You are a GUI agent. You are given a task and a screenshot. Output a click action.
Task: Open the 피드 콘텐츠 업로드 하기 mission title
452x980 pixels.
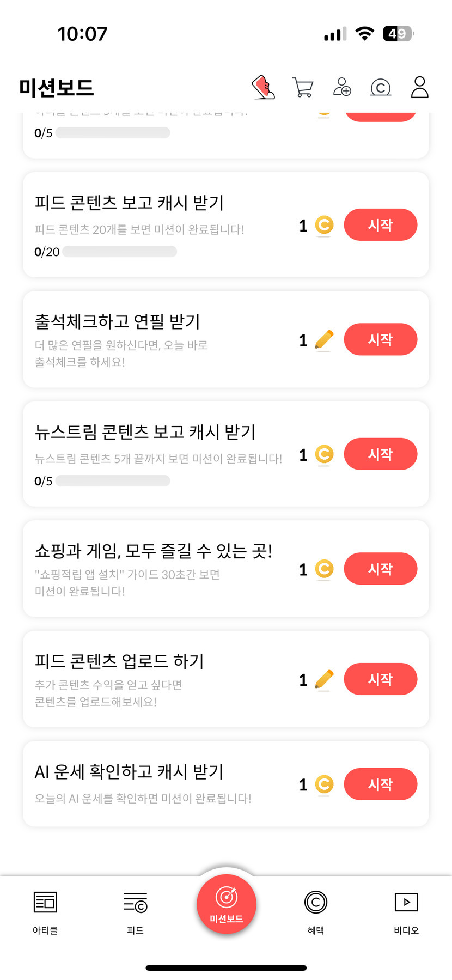pyautogui.click(x=119, y=661)
